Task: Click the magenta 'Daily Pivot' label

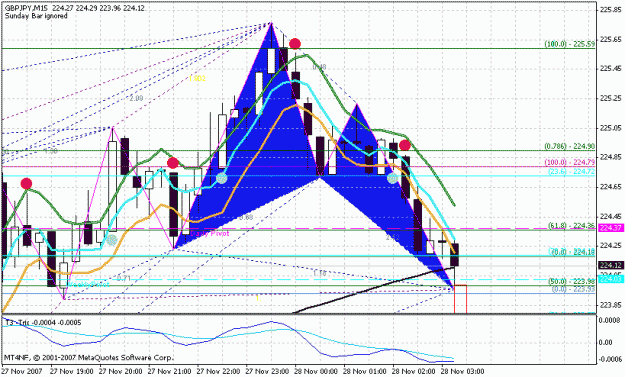Action: 210,233
